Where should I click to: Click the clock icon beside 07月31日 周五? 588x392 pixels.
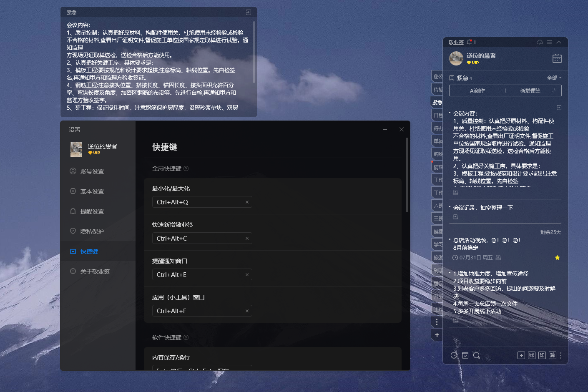point(455,258)
